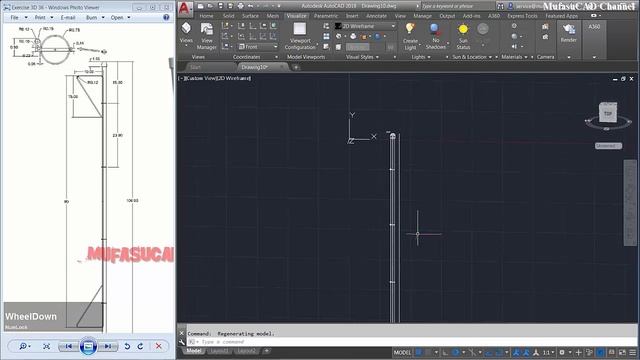
Task: Click the No Shadows icon
Action: click(x=435, y=29)
